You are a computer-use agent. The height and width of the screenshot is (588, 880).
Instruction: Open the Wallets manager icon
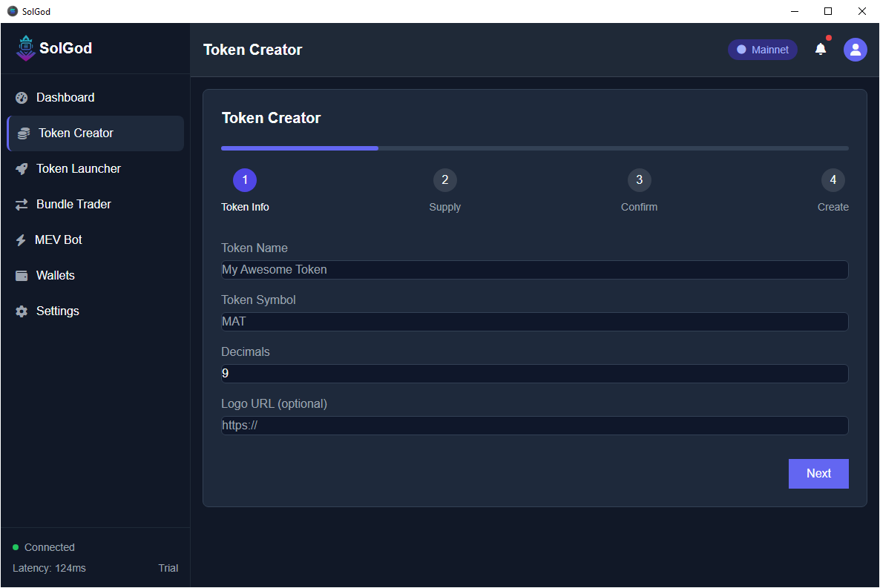point(22,275)
